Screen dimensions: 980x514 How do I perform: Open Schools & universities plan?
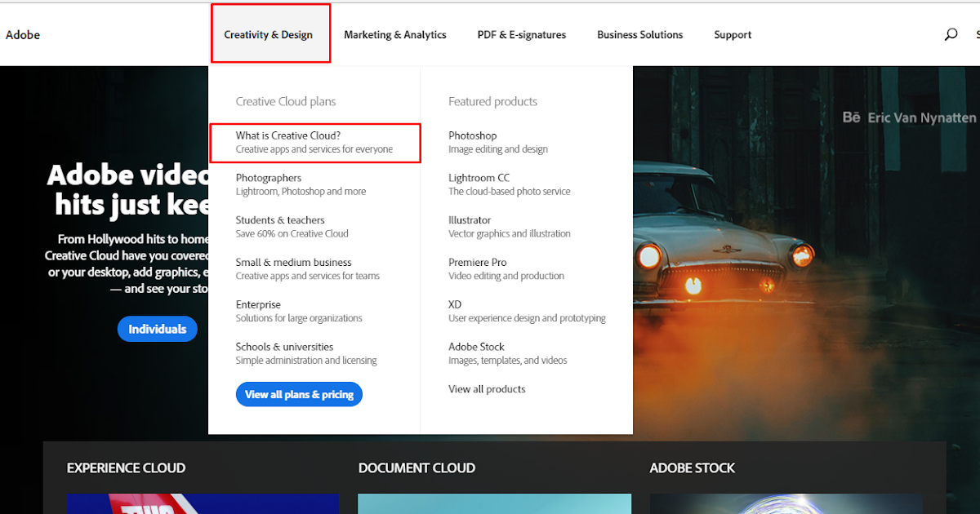(306, 353)
